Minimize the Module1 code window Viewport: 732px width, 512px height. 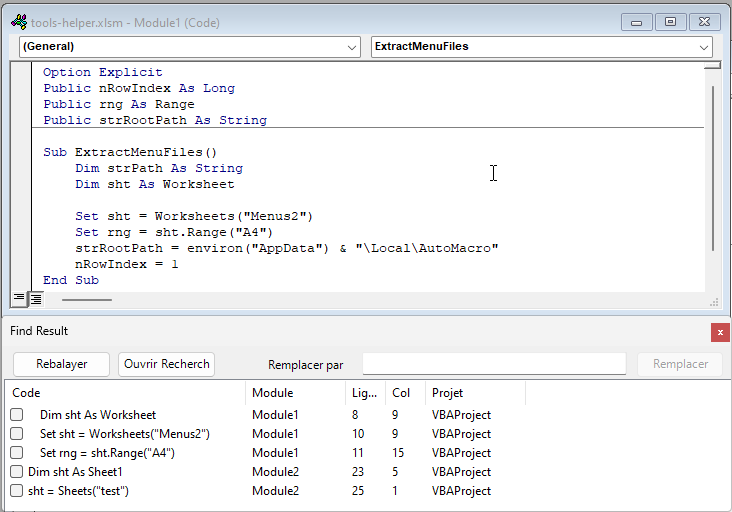(x=637, y=22)
